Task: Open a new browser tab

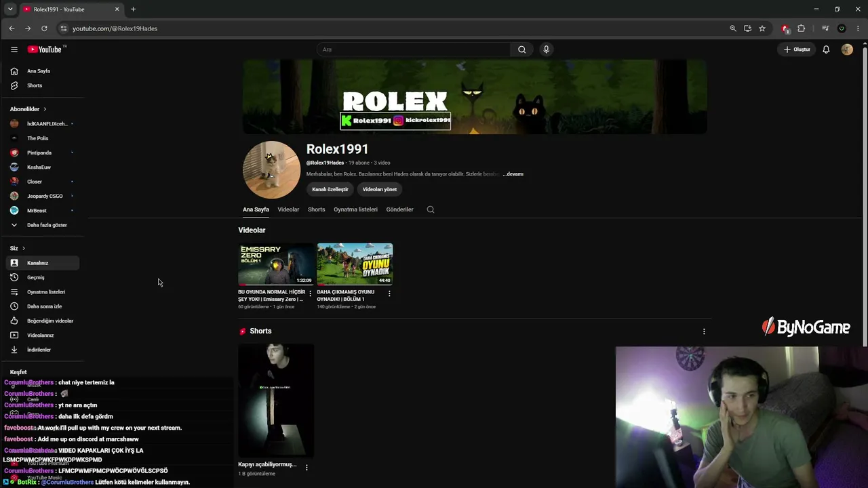Action: point(133,9)
